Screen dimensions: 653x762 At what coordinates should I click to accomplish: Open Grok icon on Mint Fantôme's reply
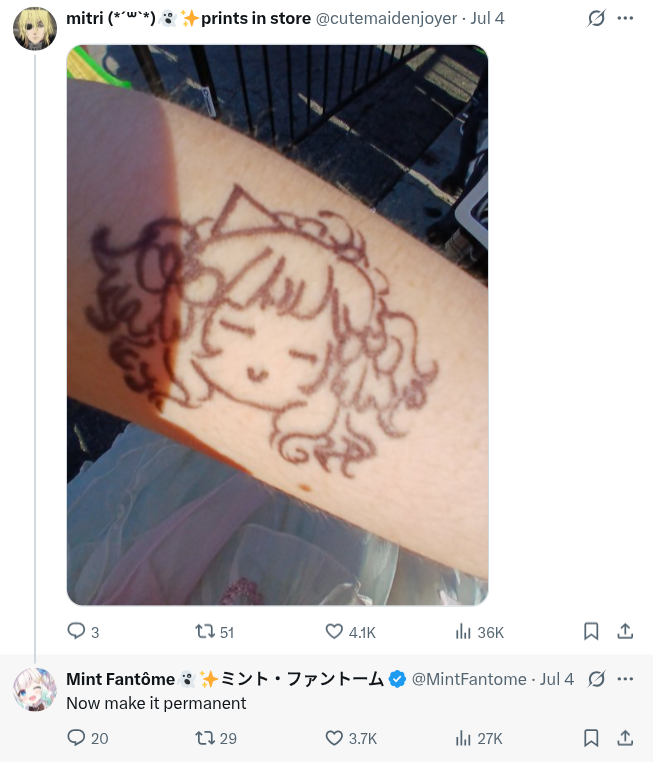click(x=596, y=679)
